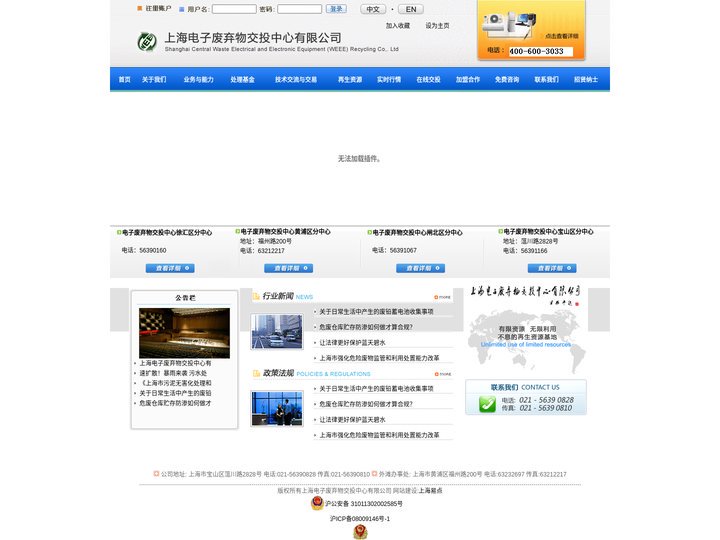
Task: Open the 首页 home menu
Action: [x=124, y=79]
